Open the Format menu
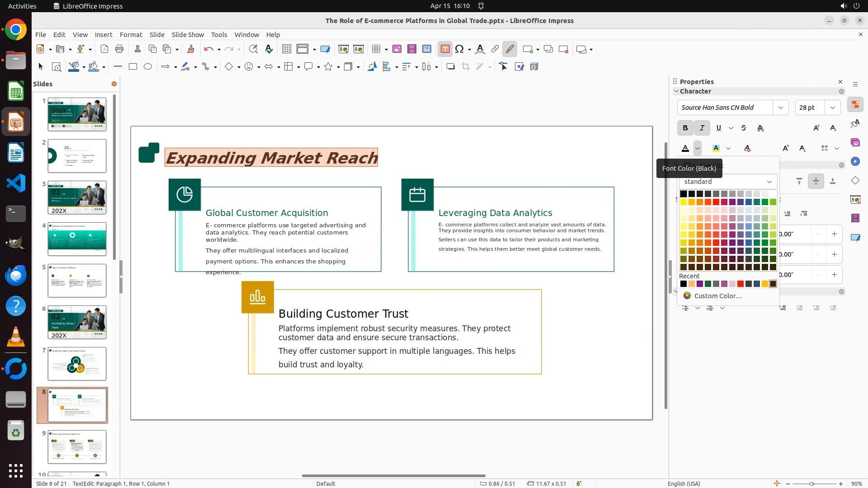868x488 pixels. tap(131, 35)
